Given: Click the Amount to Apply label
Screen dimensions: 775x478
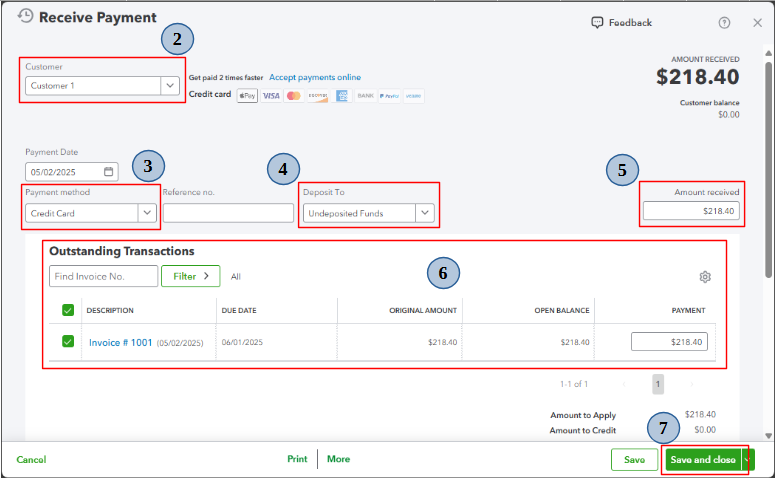Looking at the screenshot, I should coord(583,415).
